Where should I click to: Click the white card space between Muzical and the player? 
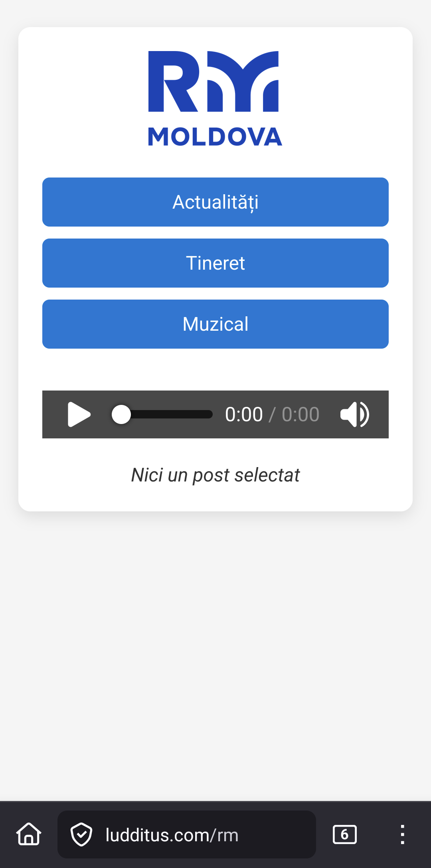click(215, 370)
